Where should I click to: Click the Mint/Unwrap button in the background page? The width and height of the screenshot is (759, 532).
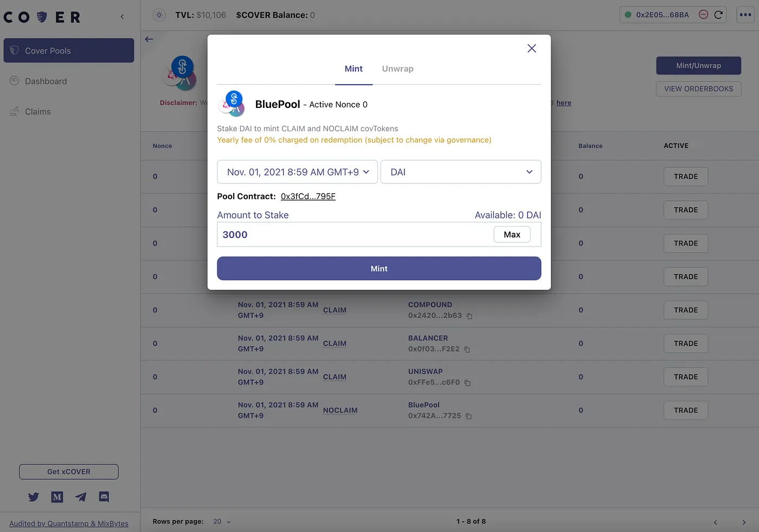pyautogui.click(x=698, y=66)
